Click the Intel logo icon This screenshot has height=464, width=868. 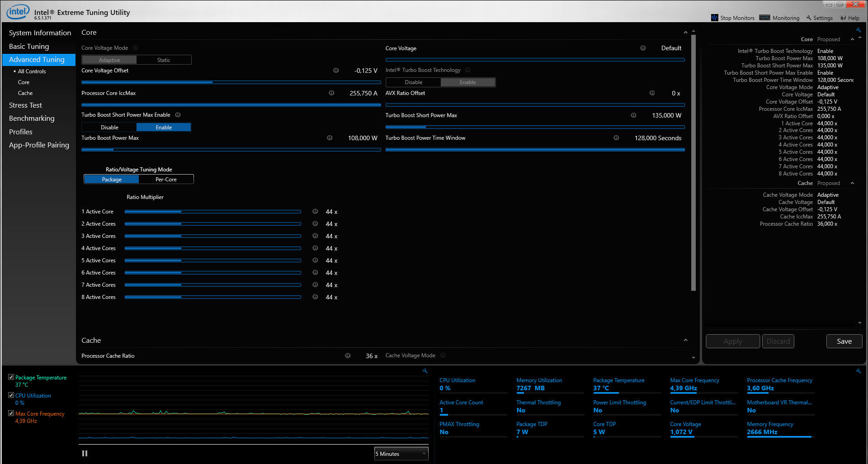tap(18, 12)
